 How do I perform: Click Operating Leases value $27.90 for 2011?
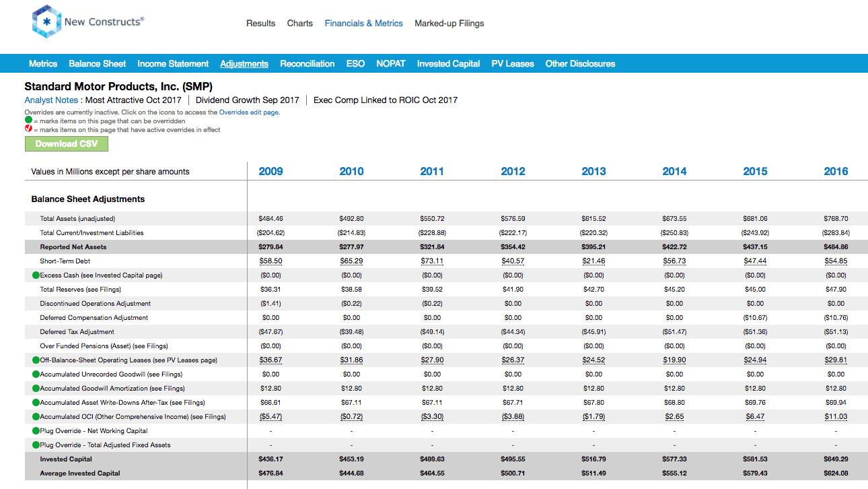tap(432, 360)
